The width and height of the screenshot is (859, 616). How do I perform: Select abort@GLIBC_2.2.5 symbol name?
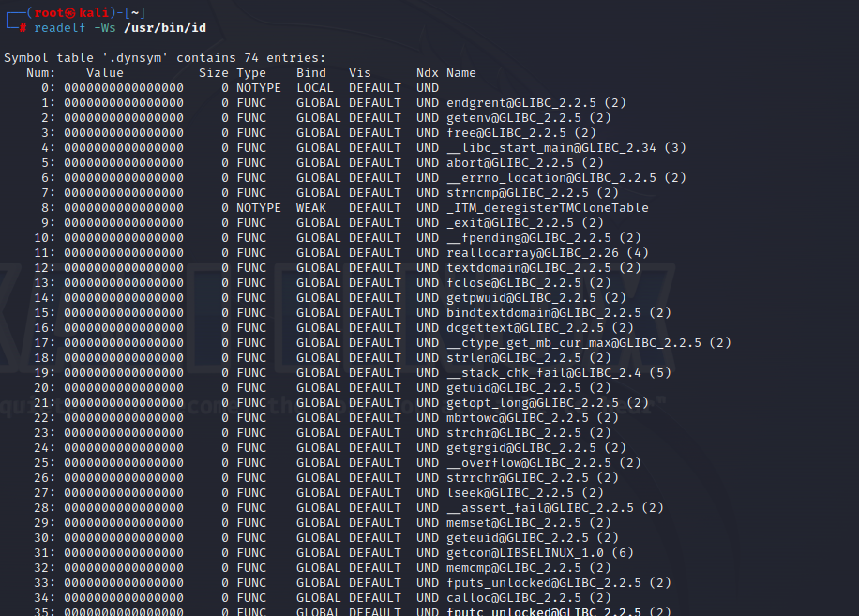pyautogui.click(x=510, y=162)
